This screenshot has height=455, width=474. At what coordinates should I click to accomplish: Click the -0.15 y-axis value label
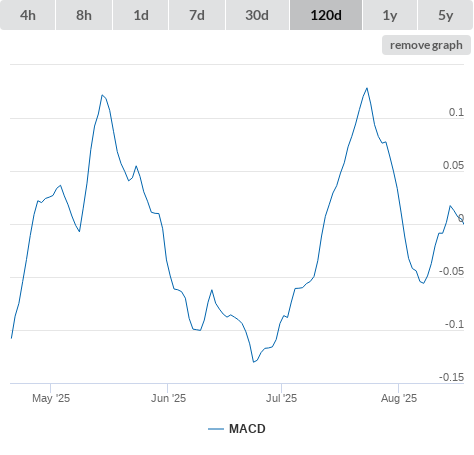[451, 377]
